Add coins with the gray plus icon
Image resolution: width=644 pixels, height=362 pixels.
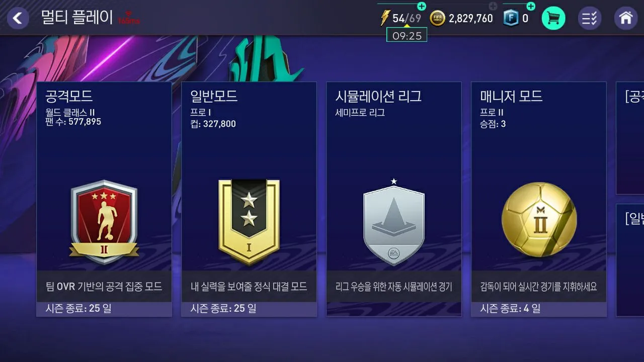(x=493, y=7)
